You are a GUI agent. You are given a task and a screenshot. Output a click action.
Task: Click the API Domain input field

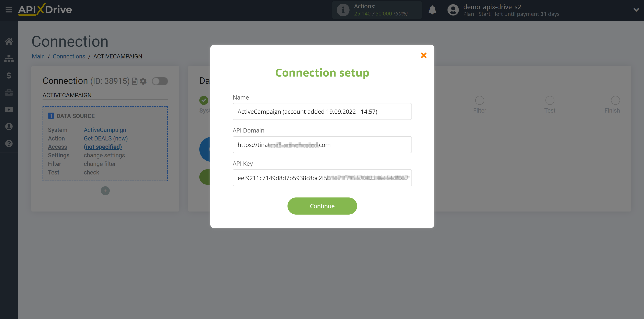tap(322, 145)
